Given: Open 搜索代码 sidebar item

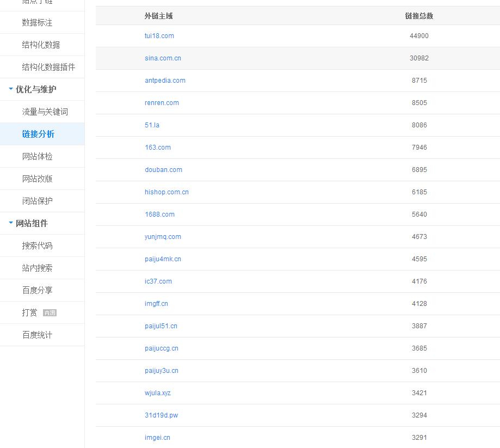Looking at the screenshot, I should (38, 246).
